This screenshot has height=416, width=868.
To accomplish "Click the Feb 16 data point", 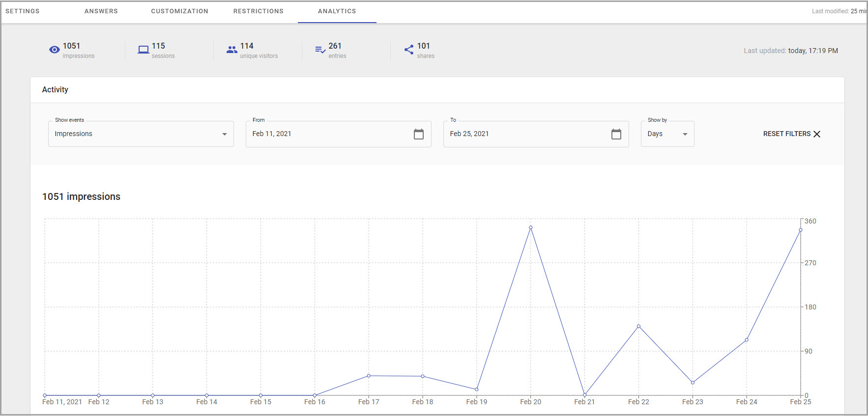I will tap(315, 395).
